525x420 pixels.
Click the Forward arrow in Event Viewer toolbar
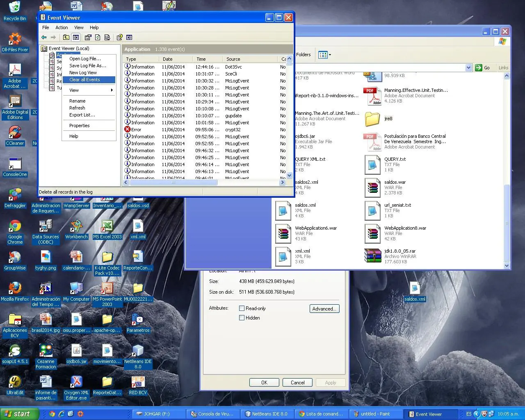tap(53, 37)
